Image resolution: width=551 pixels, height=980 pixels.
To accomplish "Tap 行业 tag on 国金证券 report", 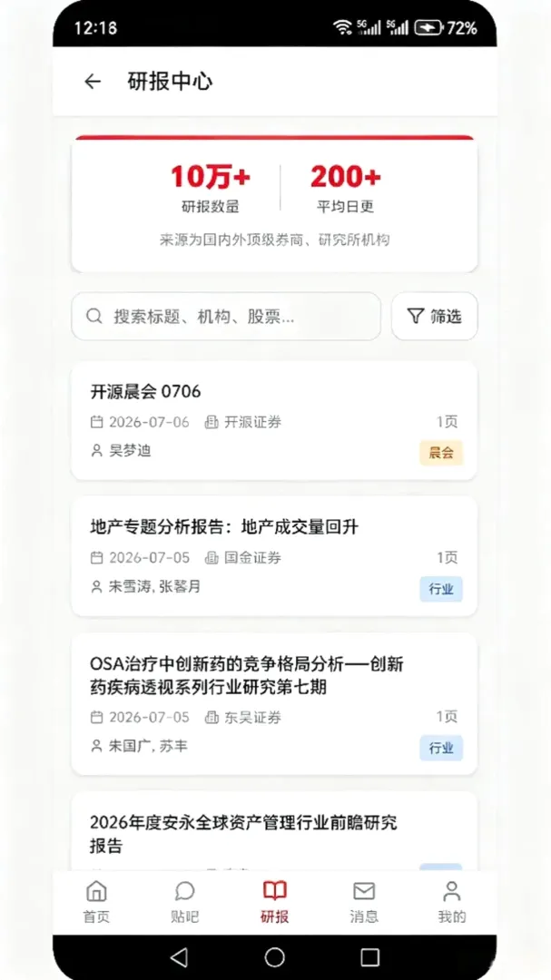I will [x=441, y=589].
